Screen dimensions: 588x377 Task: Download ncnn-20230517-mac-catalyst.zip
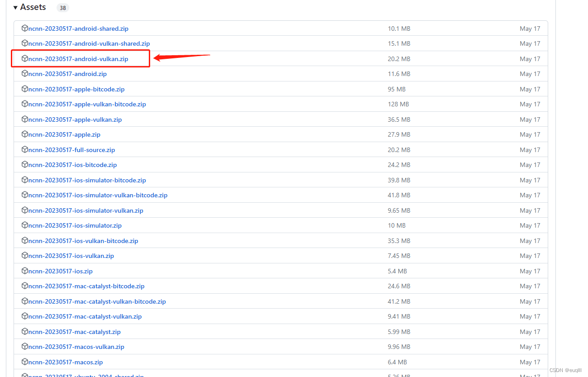tap(74, 332)
